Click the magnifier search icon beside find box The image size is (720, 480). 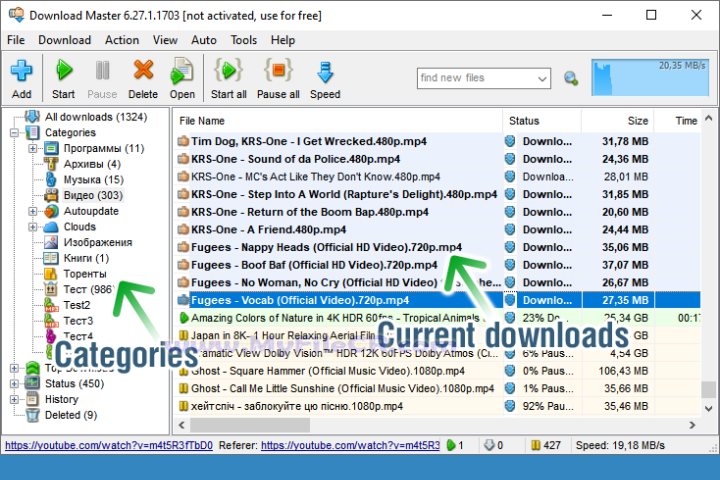tap(571, 79)
